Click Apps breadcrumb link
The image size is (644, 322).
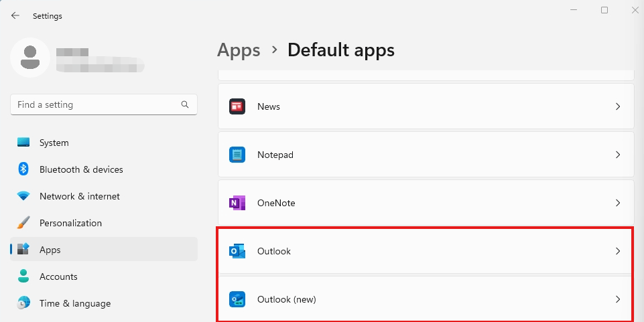[239, 50]
